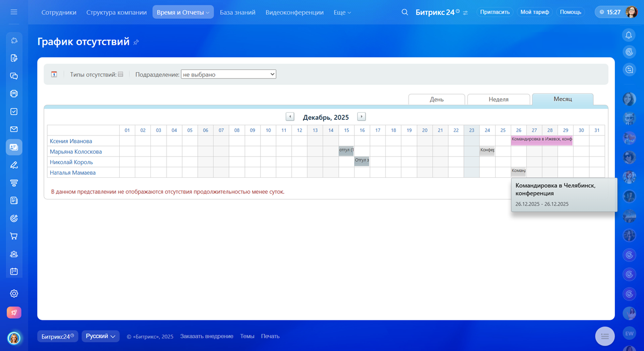Click the pink Командировка в Ижевск absence bar
Screen dimensions: 644x351
(x=541, y=139)
